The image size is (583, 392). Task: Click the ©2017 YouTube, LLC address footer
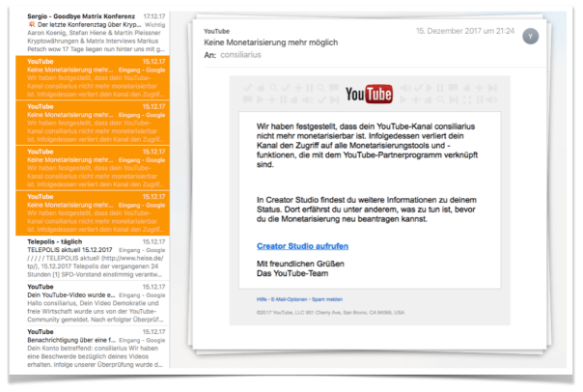coord(330,313)
